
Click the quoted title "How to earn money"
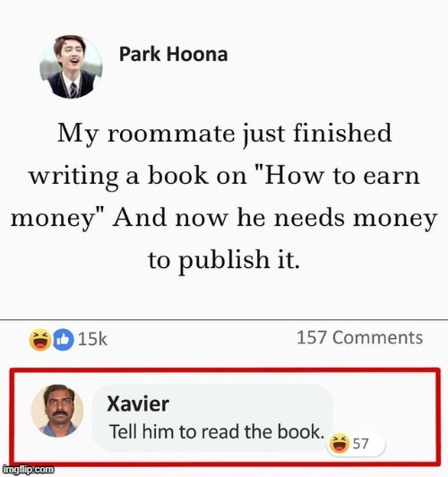216,196
